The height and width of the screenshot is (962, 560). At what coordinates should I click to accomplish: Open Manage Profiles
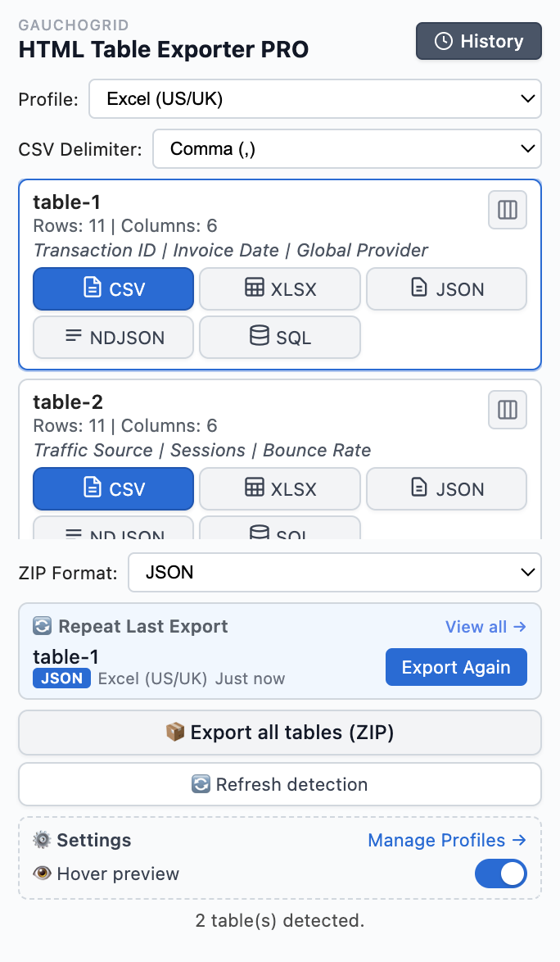[447, 840]
